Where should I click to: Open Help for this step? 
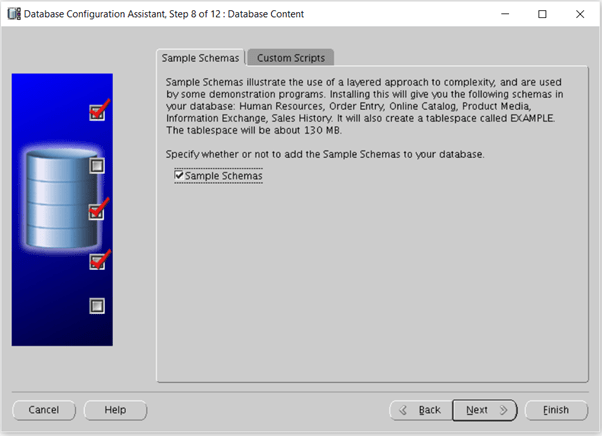click(x=115, y=410)
